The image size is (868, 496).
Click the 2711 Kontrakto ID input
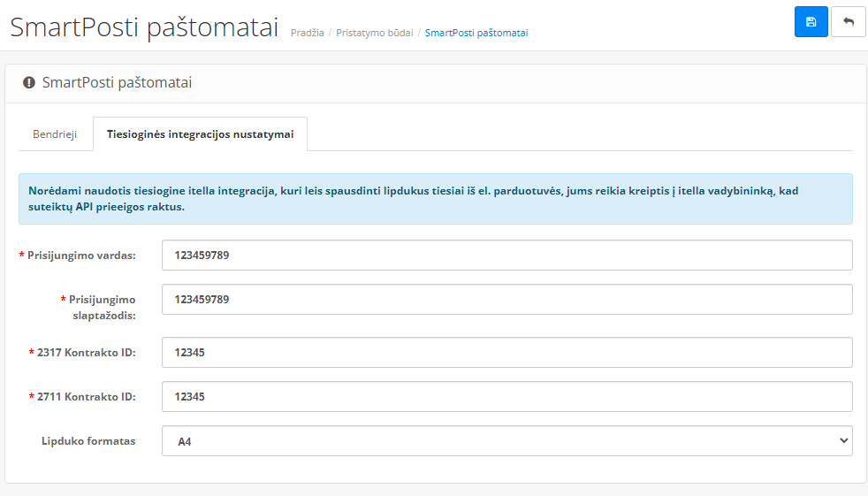tap(506, 397)
